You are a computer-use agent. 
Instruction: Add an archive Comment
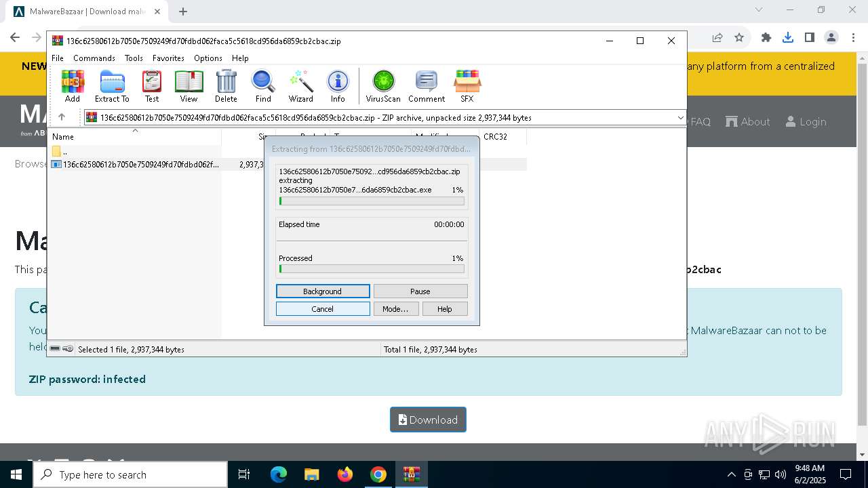tap(427, 86)
